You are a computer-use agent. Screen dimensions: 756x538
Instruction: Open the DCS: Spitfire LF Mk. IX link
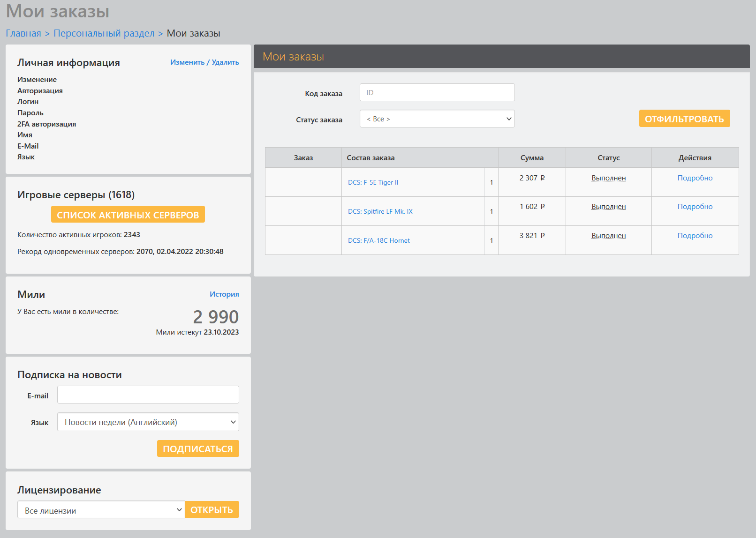pyautogui.click(x=380, y=212)
